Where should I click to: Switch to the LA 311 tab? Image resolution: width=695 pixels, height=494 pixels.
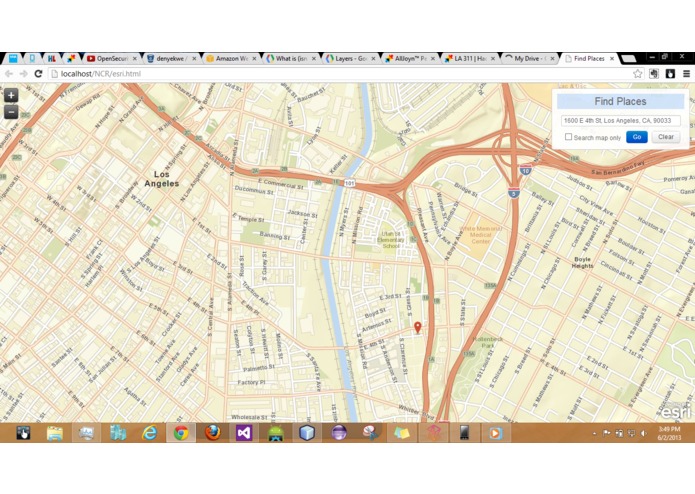pyautogui.click(x=470, y=58)
